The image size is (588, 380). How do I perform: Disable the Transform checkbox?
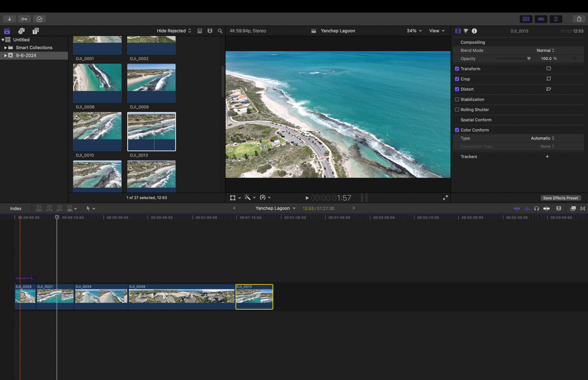pyautogui.click(x=457, y=68)
